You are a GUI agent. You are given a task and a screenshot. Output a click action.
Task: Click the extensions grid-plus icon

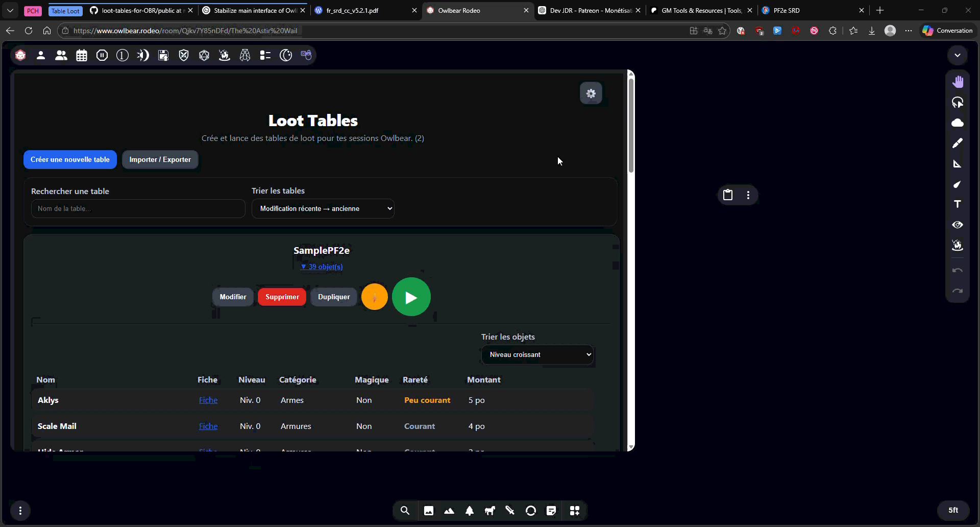click(575, 511)
